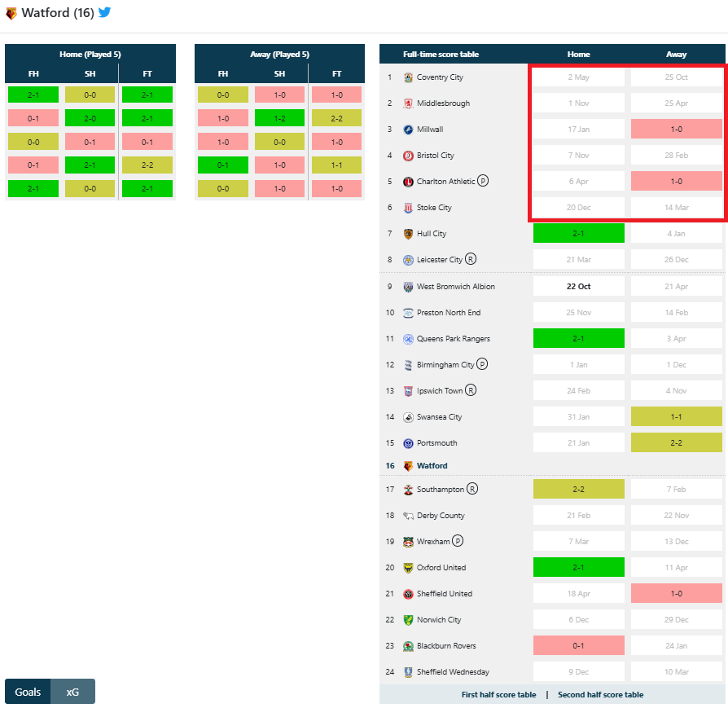
Task: Click the Middlesbrough club badge icon
Action: [x=408, y=103]
